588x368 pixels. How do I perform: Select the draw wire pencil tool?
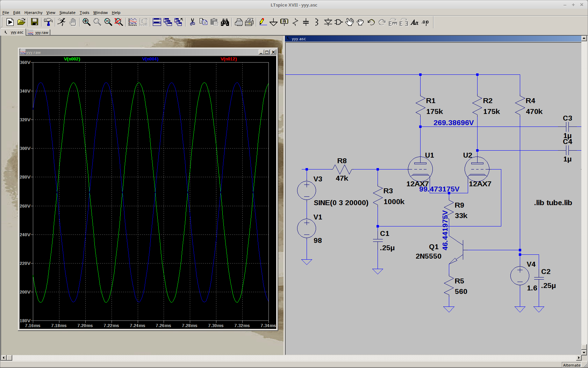263,22
